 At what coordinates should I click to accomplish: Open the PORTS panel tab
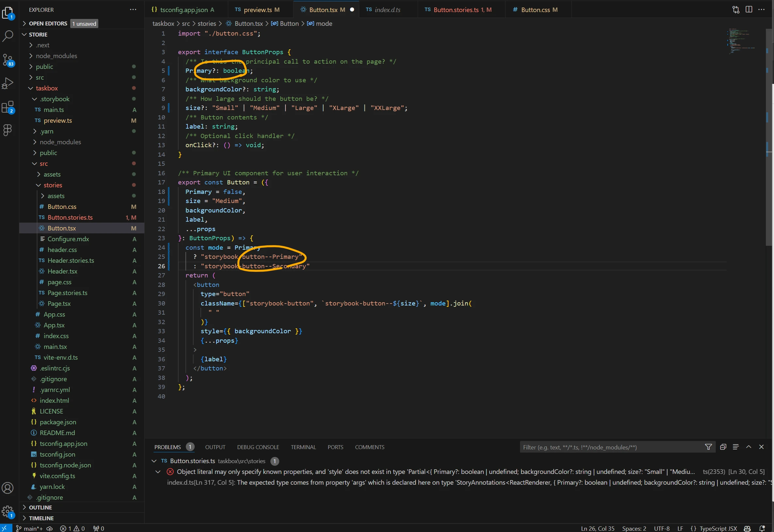[x=335, y=447]
